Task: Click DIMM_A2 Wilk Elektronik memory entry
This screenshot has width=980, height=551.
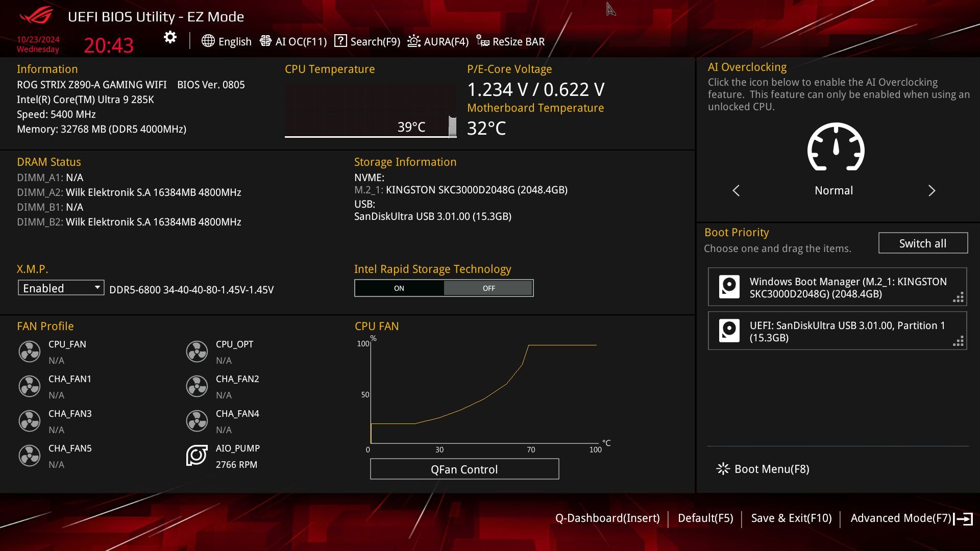Action: (x=129, y=192)
